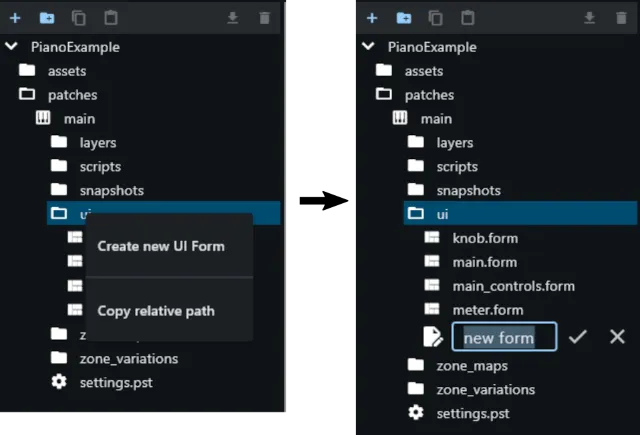
Task: Open the assets folder in left panel
Action: pos(53,71)
